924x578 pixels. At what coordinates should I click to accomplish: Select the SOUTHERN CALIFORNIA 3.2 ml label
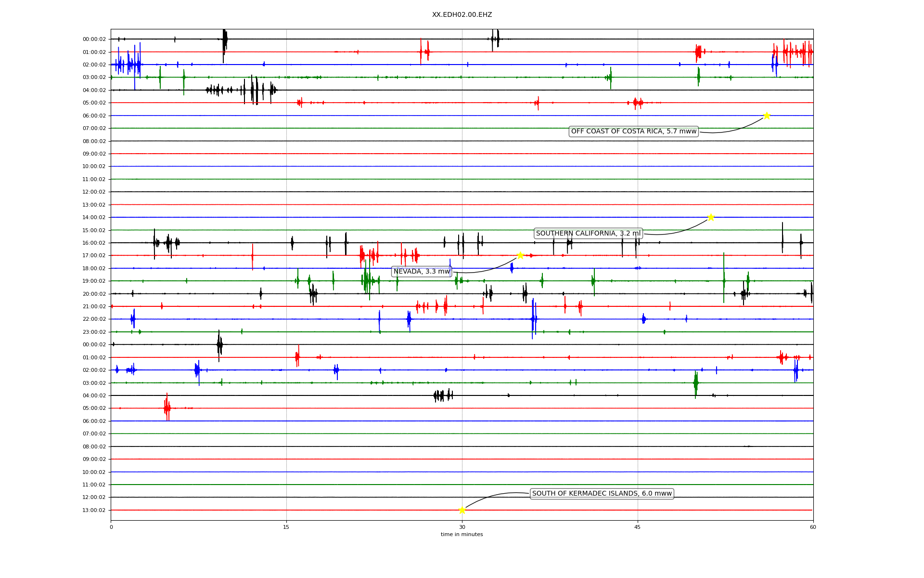588,234
